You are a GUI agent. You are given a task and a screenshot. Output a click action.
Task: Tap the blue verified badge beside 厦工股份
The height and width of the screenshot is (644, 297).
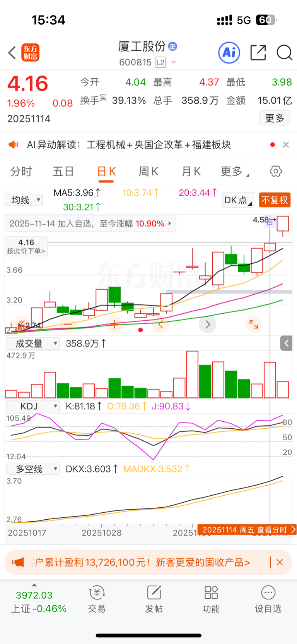[x=172, y=46]
